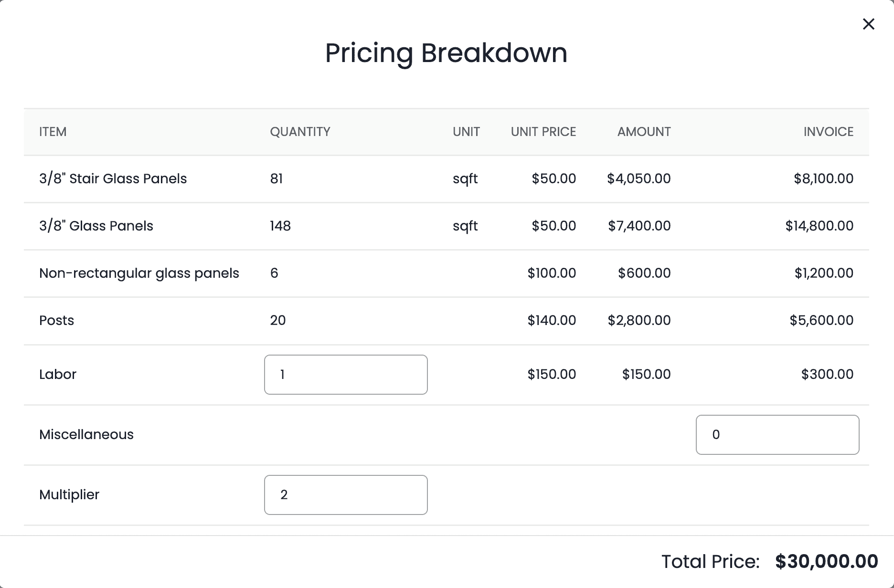Click the Pricing Breakdown title
The width and height of the screenshot is (894, 588).
coord(446,52)
